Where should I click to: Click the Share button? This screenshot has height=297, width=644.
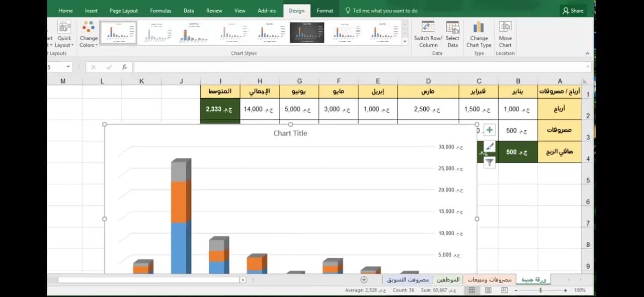tap(573, 11)
